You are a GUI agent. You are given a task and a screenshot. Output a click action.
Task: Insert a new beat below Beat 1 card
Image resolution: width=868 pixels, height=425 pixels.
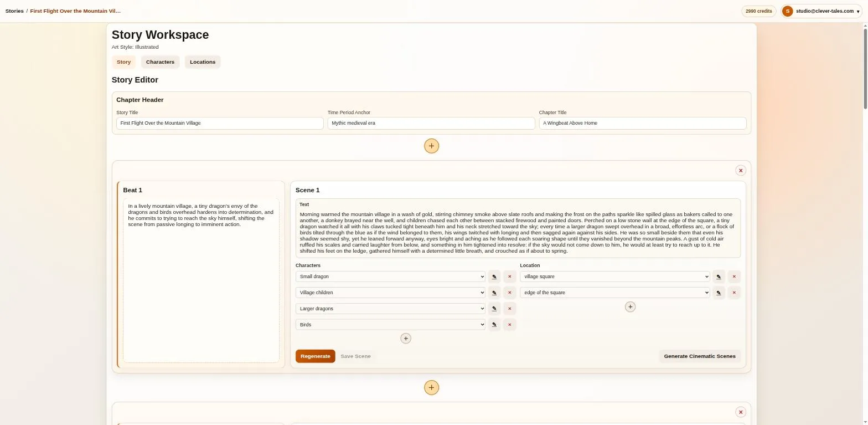(431, 387)
